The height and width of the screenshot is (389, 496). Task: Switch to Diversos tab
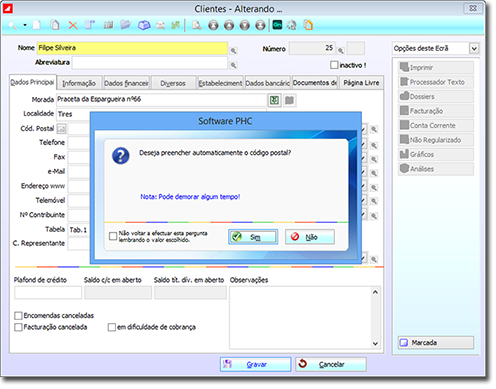[173, 83]
